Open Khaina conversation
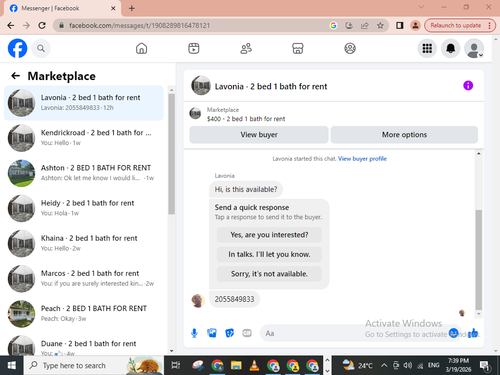500x375 pixels. pyautogui.click(x=84, y=243)
